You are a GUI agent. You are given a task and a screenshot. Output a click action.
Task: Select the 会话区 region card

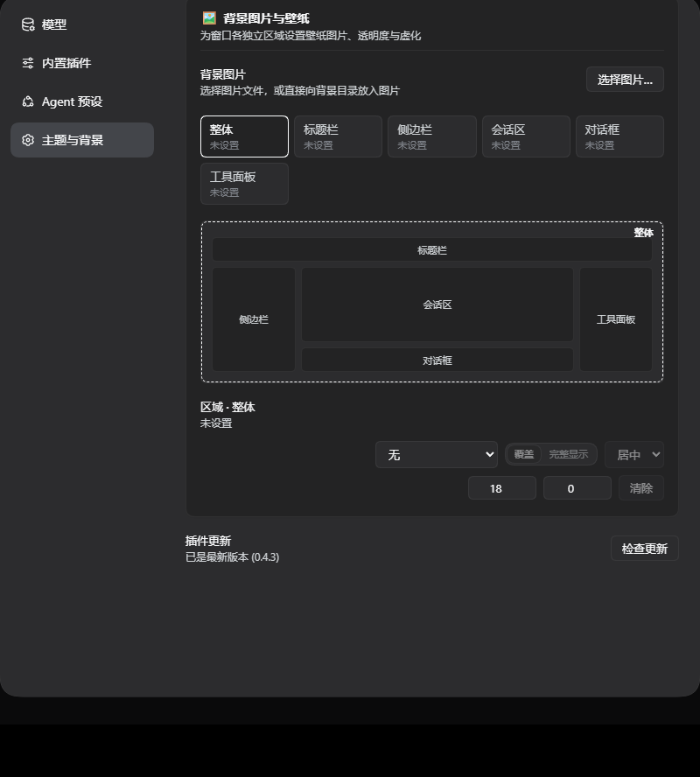[526, 136]
